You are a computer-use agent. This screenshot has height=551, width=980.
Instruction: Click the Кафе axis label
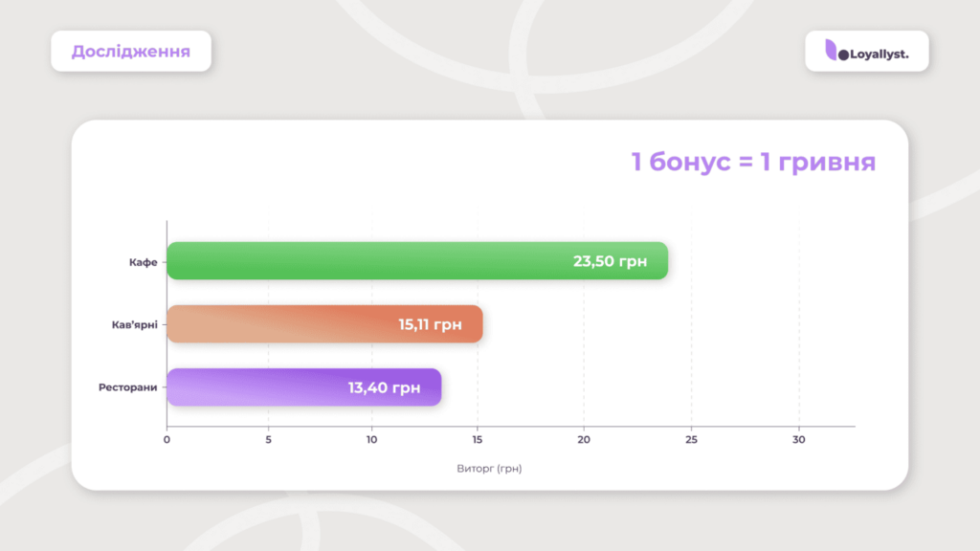pos(143,261)
